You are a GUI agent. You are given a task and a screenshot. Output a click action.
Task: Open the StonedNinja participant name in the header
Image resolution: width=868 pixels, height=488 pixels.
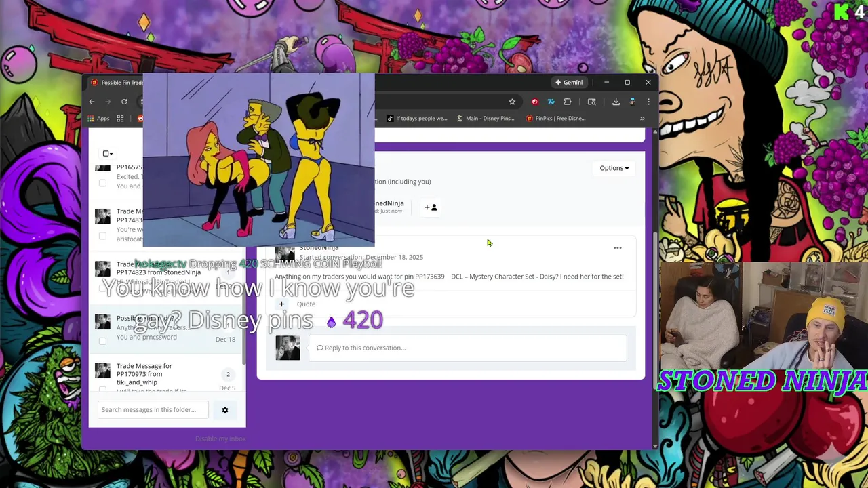pos(389,203)
